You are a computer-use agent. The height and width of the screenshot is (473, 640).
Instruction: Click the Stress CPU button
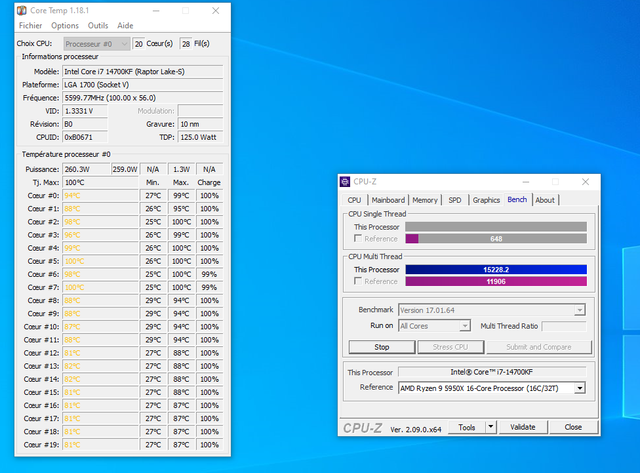pos(450,347)
